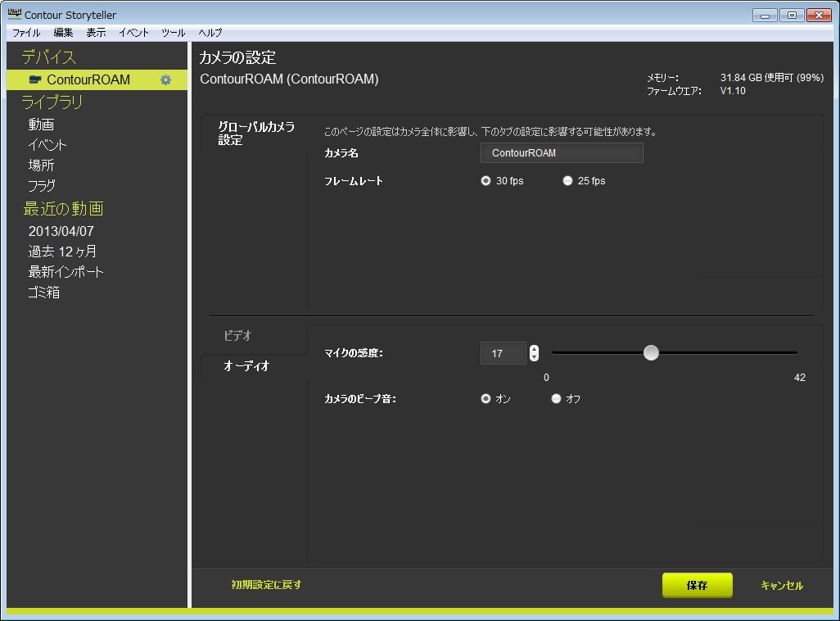Open the ContourROAM settings gear icon

tap(165, 80)
